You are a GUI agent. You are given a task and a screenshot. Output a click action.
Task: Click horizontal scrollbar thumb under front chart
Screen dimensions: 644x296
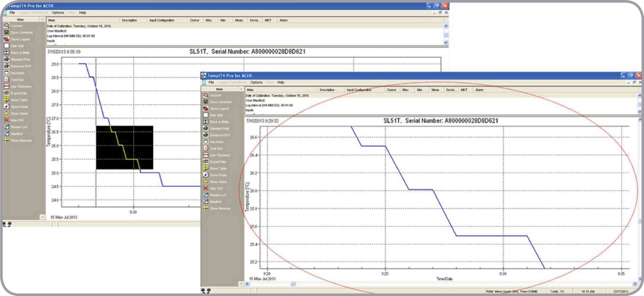click(293, 284)
